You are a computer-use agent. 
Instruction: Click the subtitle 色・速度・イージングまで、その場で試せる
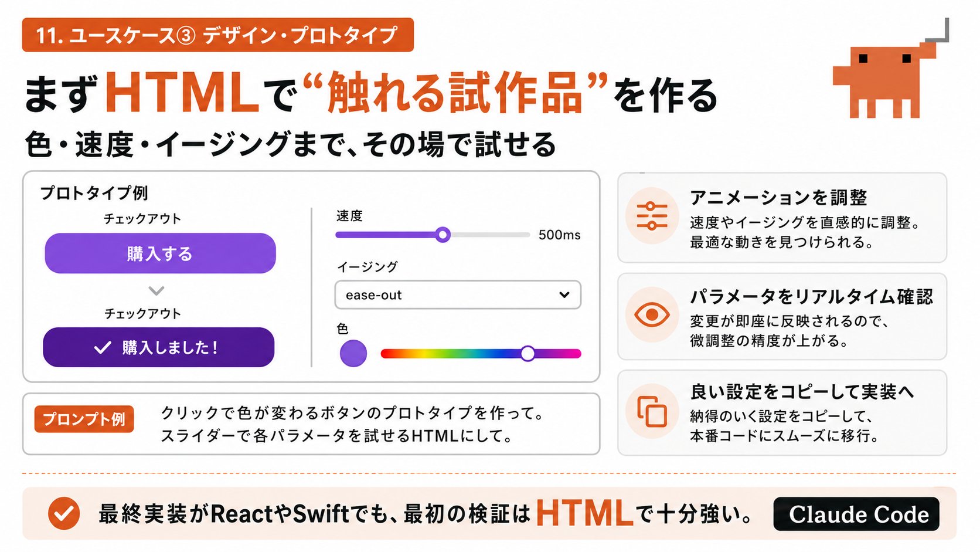pyautogui.click(x=290, y=144)
